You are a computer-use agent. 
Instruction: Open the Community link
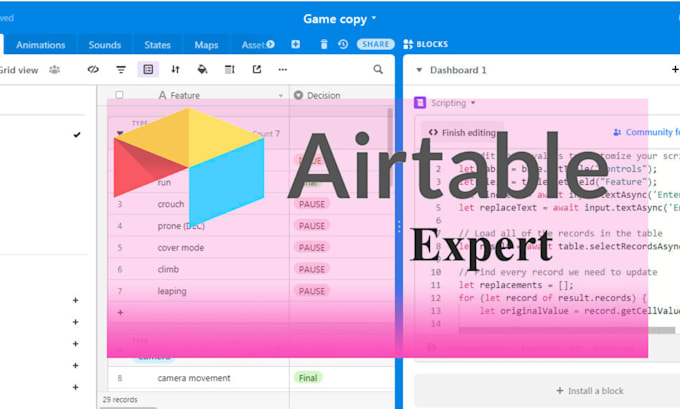click(x=647, y=132)
